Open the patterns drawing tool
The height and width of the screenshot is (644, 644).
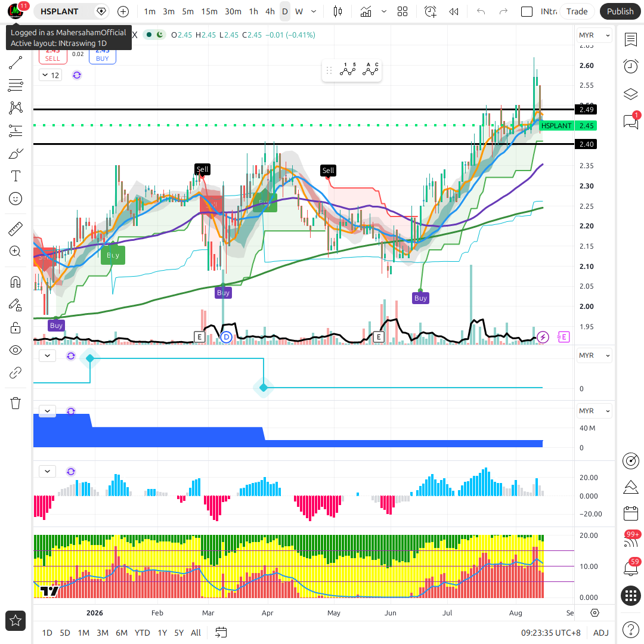16,107
